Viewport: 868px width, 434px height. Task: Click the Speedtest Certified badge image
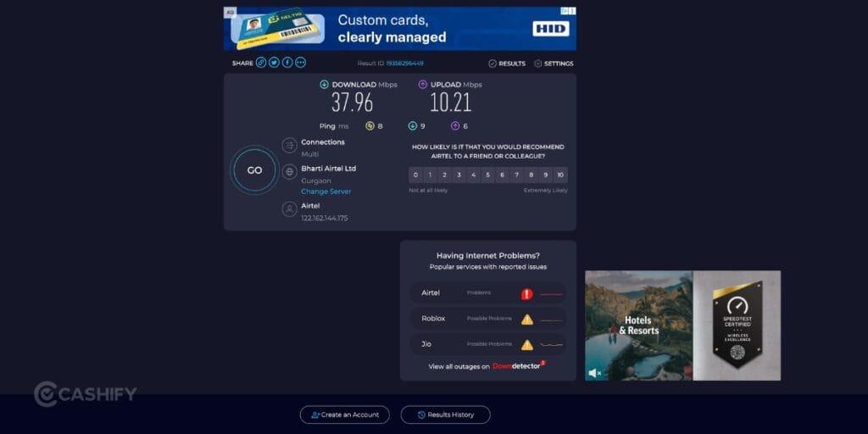coord(737,325)
